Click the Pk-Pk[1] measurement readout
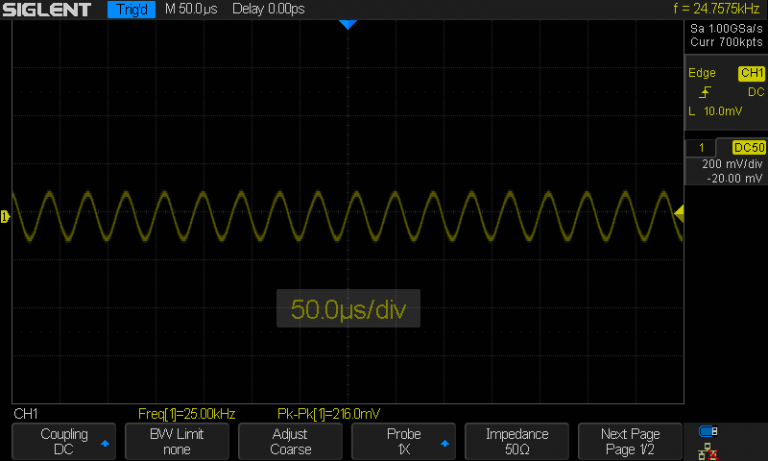The height and width of the screenshot is (461, 768). (327, 413)
